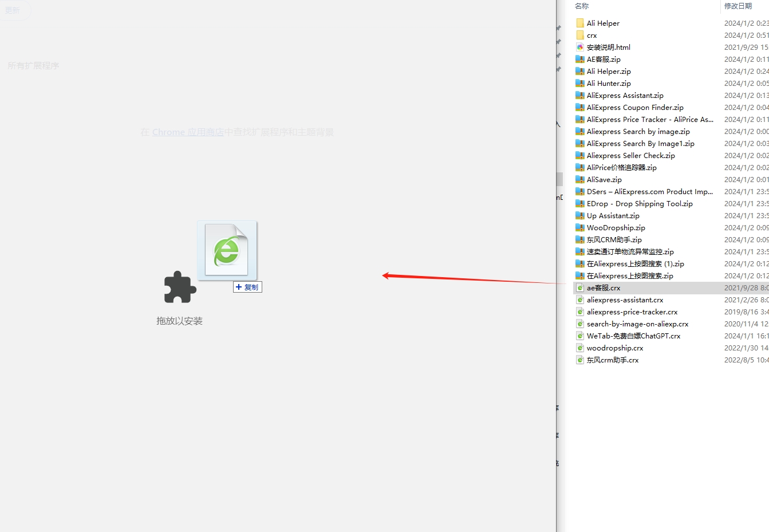Viewport: 769px width, 532px height.
Task: Open the Chrome 应用商店 link
Action: (188, 132)
